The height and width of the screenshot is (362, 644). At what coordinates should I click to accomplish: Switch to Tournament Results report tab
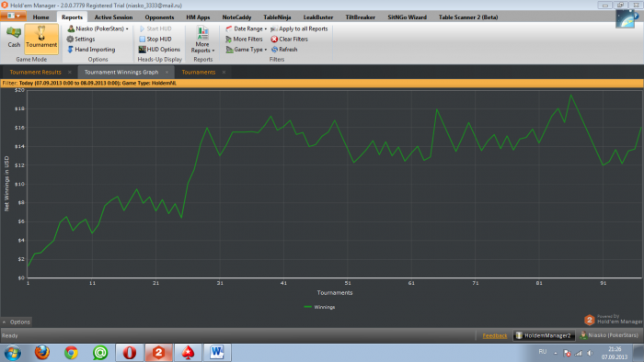point(35,73)
